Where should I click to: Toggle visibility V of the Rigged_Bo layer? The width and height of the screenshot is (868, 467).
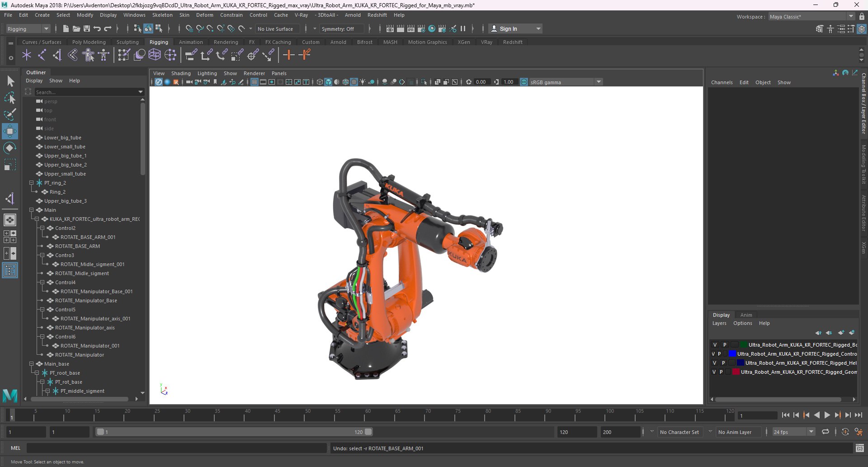tap(715, 345)
